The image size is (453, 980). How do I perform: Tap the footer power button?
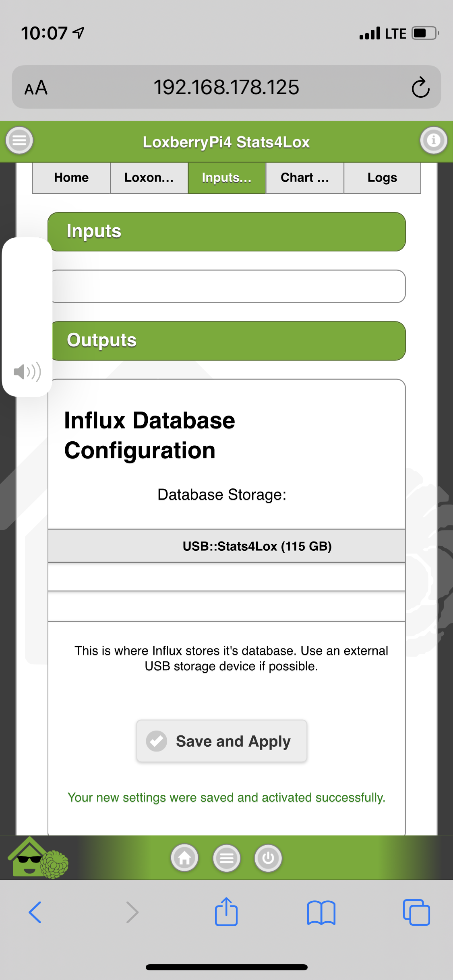click(268, 858)
